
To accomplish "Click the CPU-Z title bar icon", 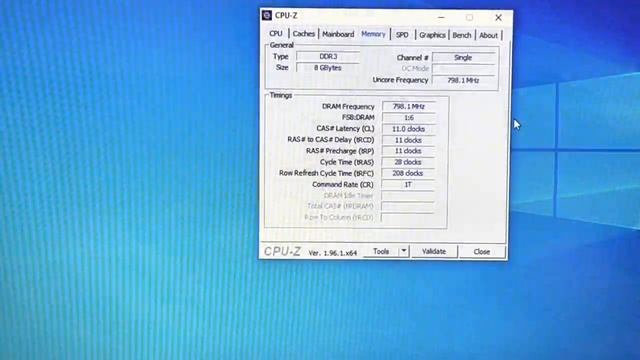I will point(267,16).
